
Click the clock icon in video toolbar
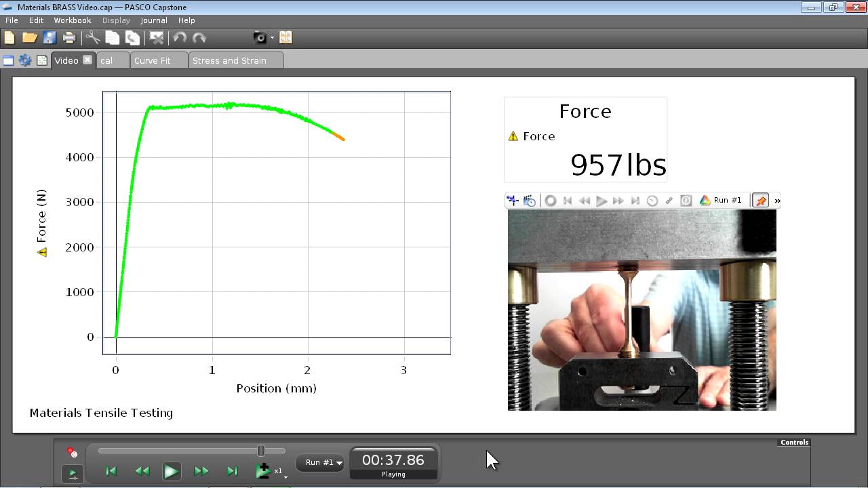652,201
